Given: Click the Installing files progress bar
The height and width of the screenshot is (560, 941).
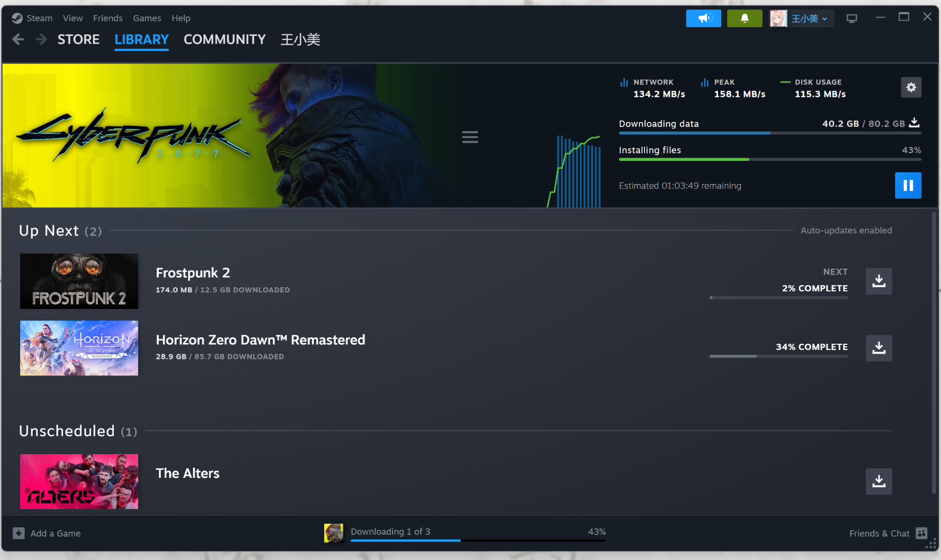Looking at the screenshot, I should click(x=770, y=159).
